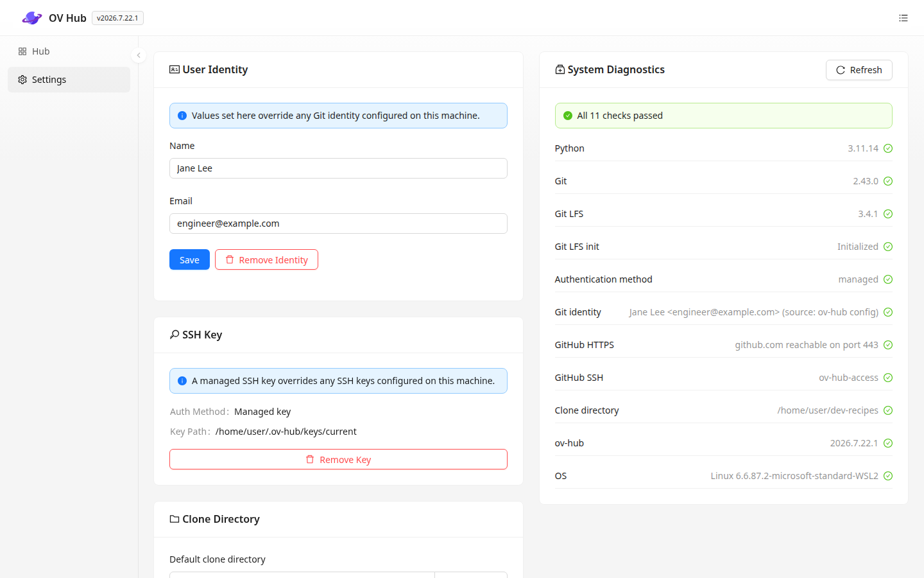Click the Remove Key button
924x578 pixels.
point(338,459)
